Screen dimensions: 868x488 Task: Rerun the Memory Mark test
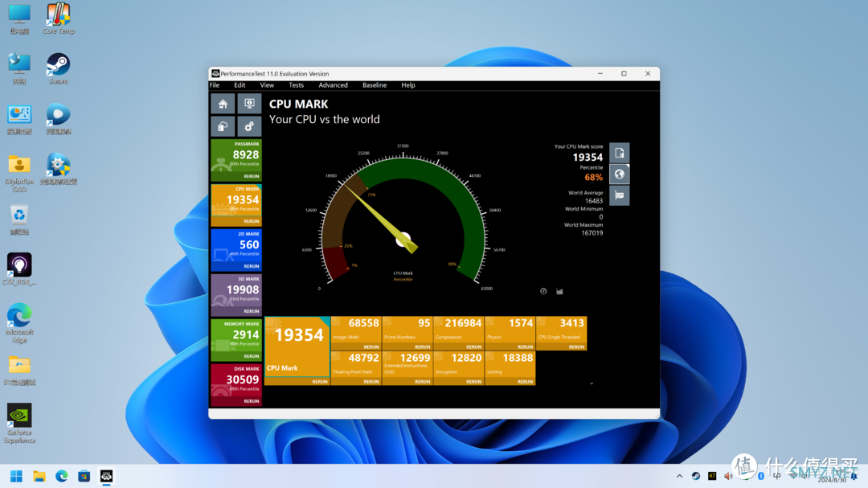click(252, 356)
